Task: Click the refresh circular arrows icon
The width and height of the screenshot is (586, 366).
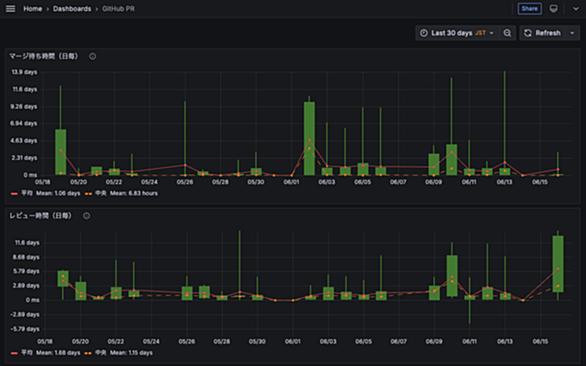Action: pyautogui.click(x=528, y=33)
